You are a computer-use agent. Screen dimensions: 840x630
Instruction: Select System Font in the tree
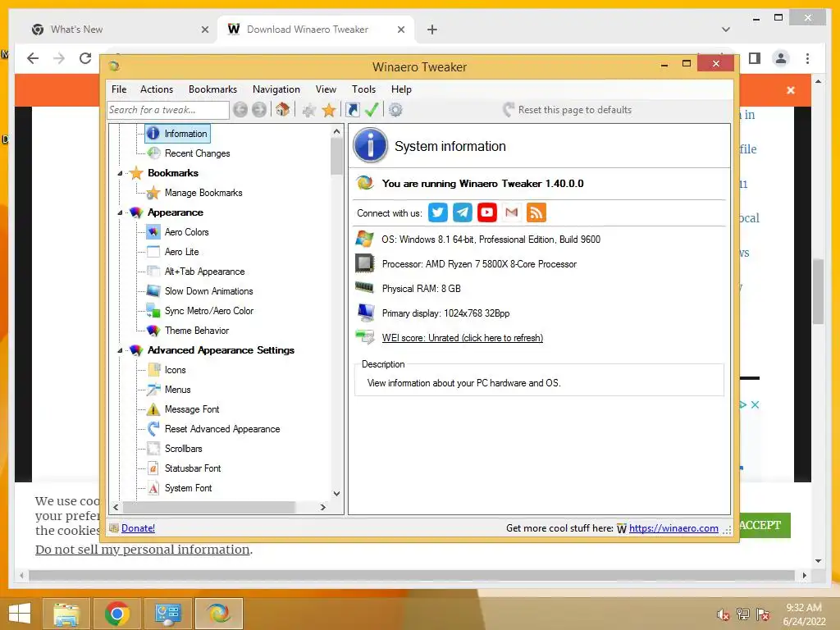(x=188, y=488)
